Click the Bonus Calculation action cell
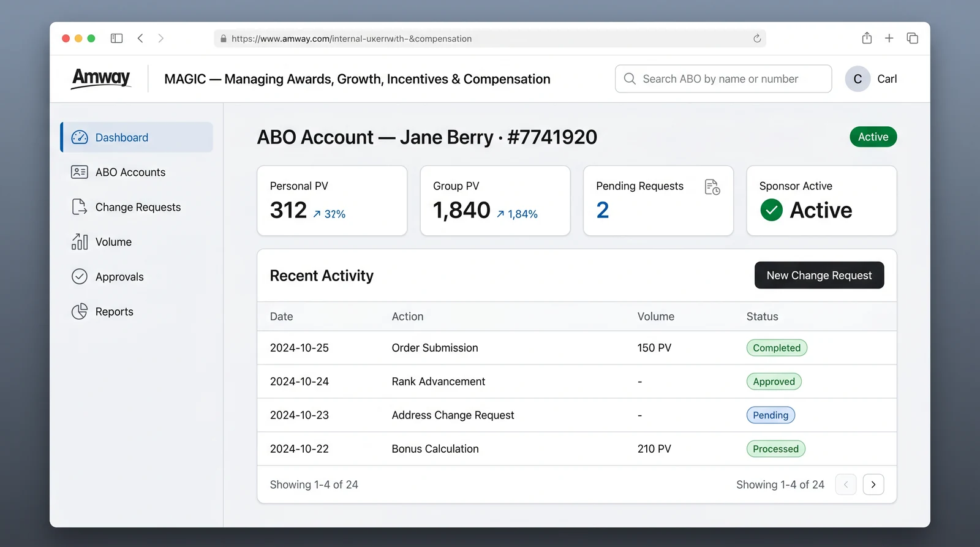This screenshot has height=547, width=980. (435, 449)
